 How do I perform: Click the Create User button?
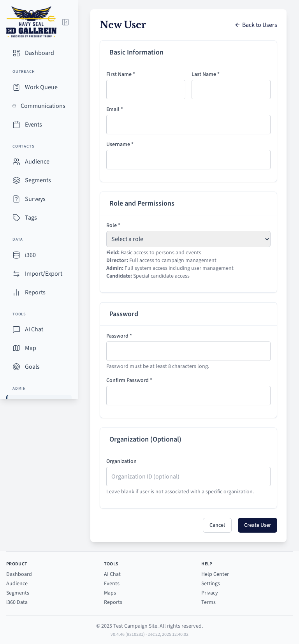pos(257,525)
